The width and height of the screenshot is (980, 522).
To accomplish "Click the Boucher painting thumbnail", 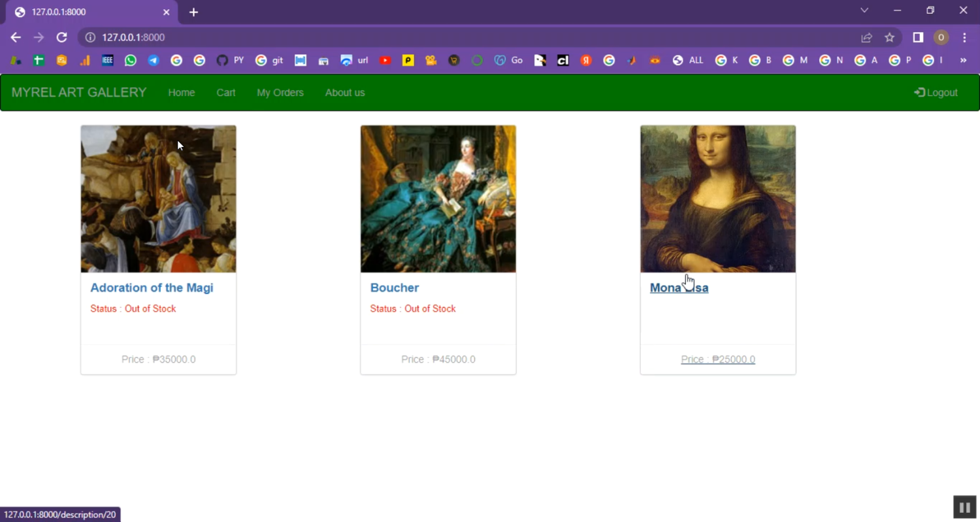I will 438,199.
